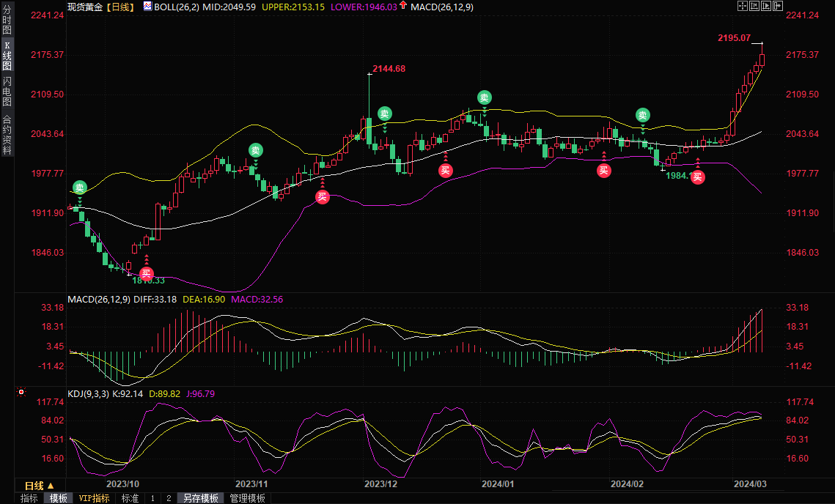
Task: Click the 管理模板 button
Action: pyautogui.click(x=247, y=498)
